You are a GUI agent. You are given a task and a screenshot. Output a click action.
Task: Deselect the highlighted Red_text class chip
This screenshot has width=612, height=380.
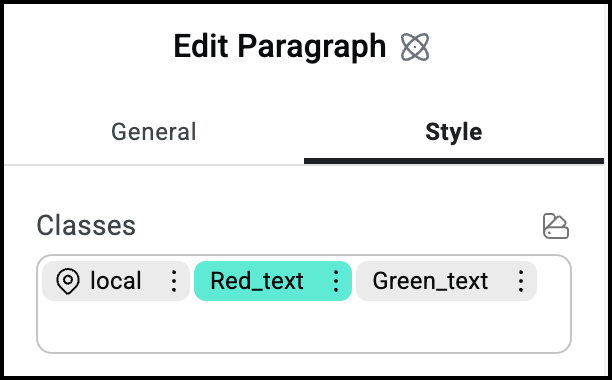coord(273,281)
